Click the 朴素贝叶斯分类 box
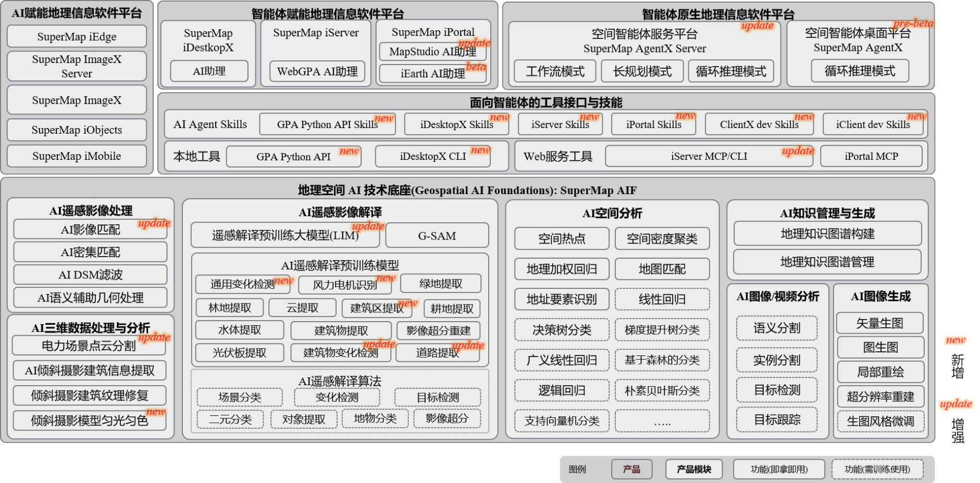 (x=662, y=390)
